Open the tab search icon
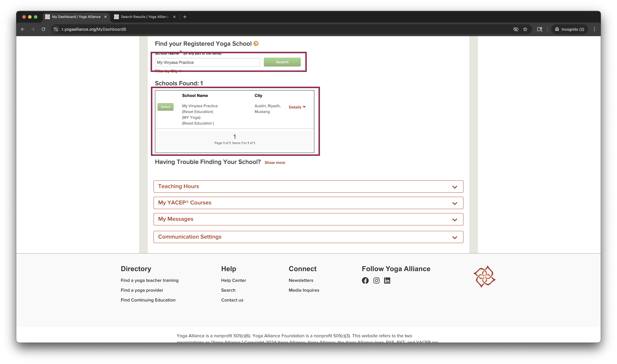Viewport: 617px width, 364px height. coord(539,29)
